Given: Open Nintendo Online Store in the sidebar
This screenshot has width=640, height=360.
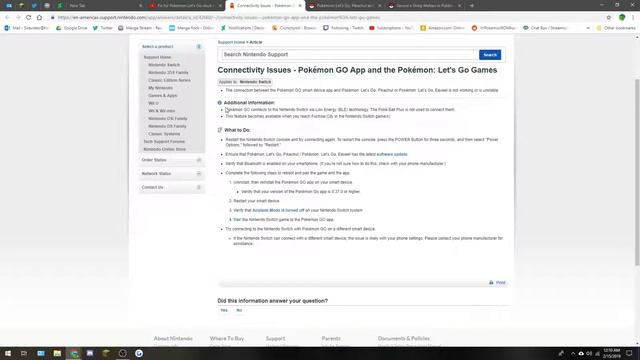Looking at the screenshot, I should (164, 149).
